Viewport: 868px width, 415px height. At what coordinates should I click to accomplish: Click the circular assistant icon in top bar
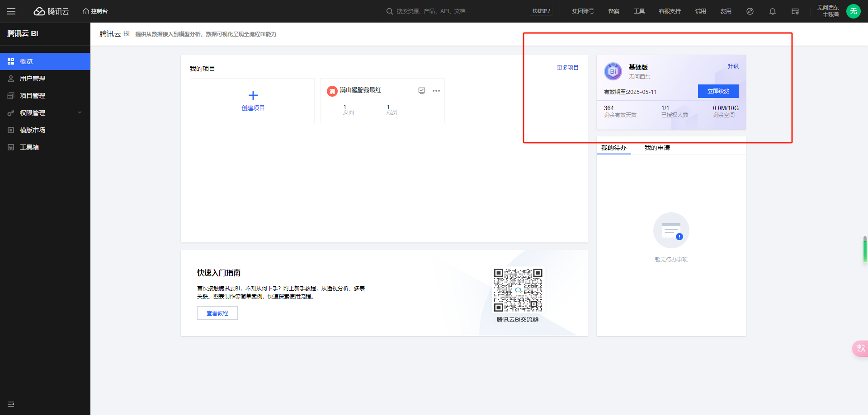(750, 11)
